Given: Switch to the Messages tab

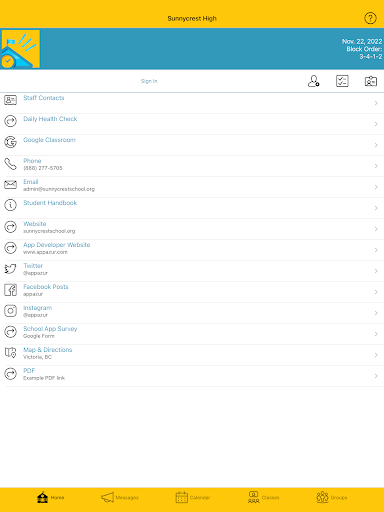Looking at the screenshot, I should pyautogui.click(x=120, y=498).
